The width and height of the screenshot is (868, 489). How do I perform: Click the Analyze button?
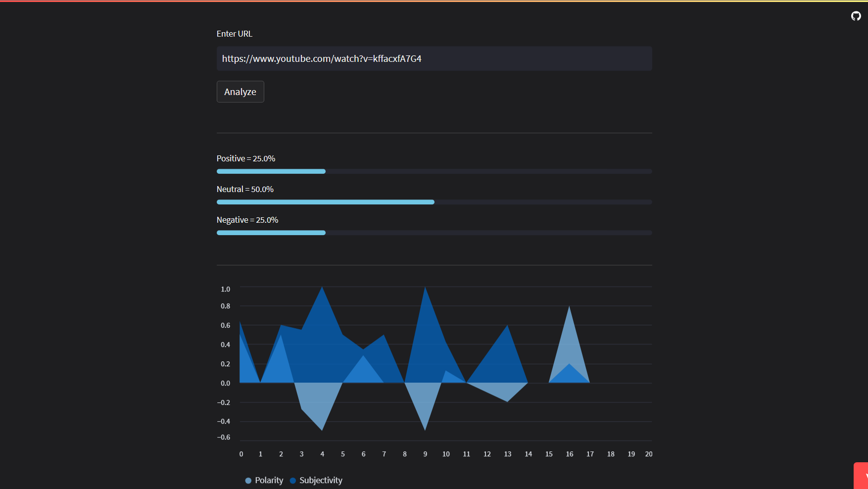pyautogui.click(x=240, y=92)
